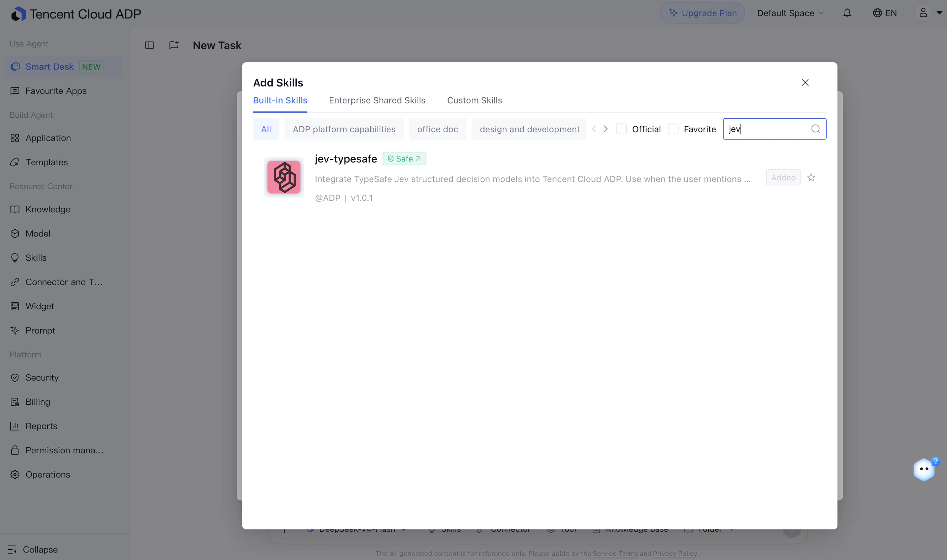Check the Favorite filter checkbox

[673, 129]
